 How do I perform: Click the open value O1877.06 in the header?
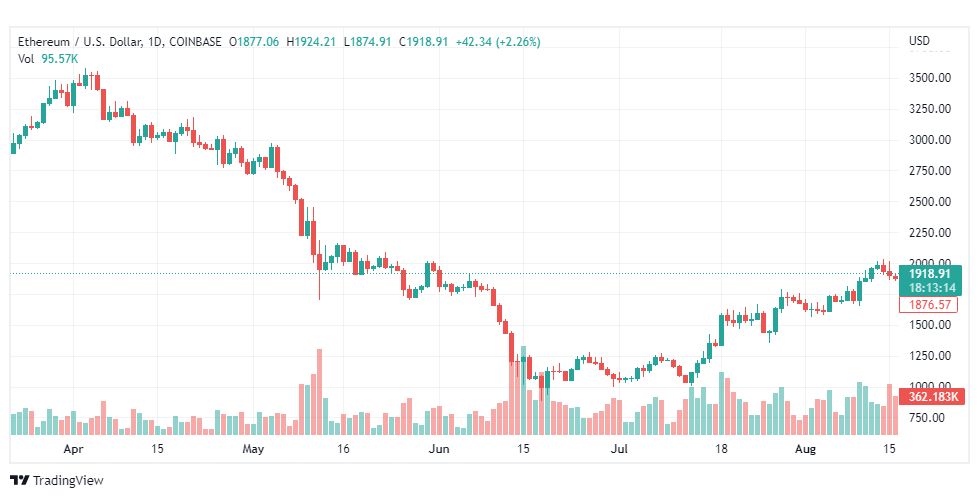coord(255,42)
